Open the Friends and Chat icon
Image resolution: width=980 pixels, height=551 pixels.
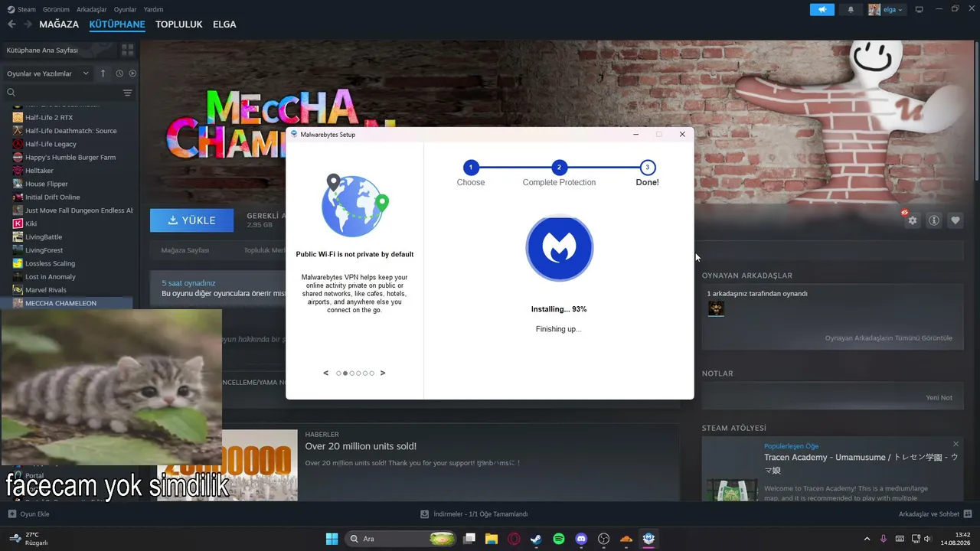(967, 514)
